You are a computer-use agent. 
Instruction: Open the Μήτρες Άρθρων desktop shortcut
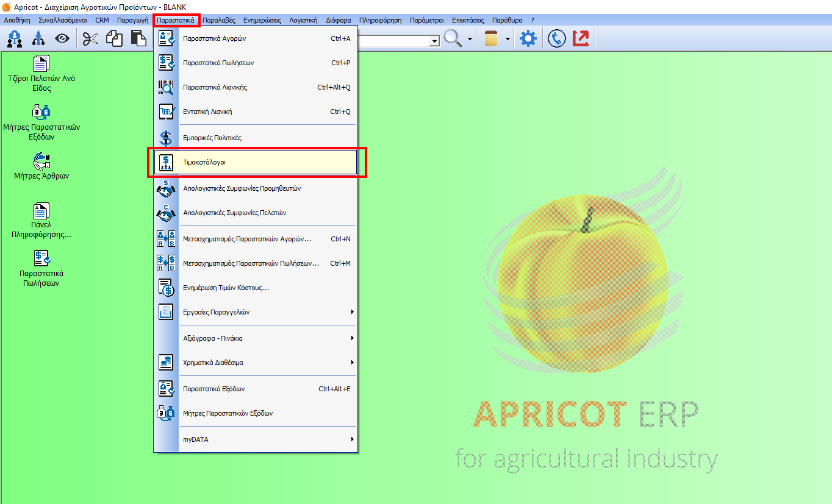[41, 166]
